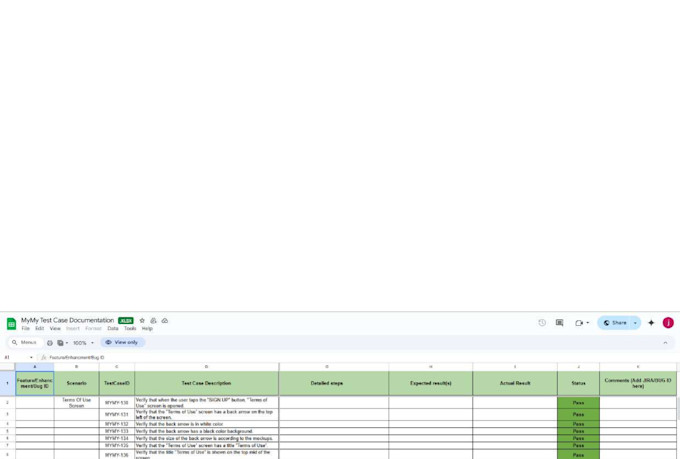The height and width of the screenshot is (459, 680).
Task: Collapse the toolbar with chevron
Action: [x=665, y=343]
